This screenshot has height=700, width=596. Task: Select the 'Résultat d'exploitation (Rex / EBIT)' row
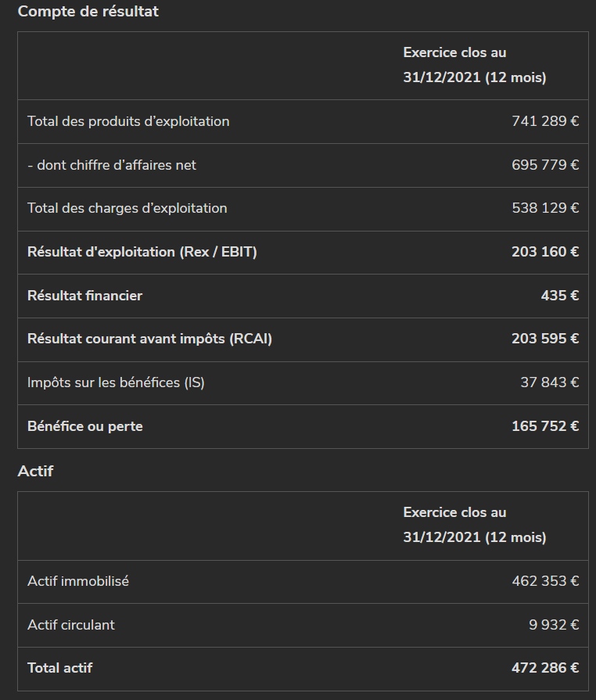click(303, 252)
